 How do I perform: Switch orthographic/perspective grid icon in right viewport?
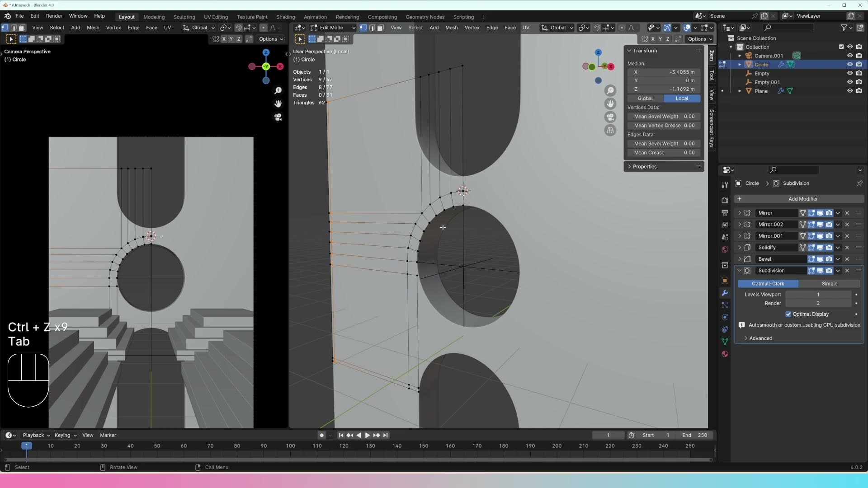pyautogui.click(x=610, y=130)
